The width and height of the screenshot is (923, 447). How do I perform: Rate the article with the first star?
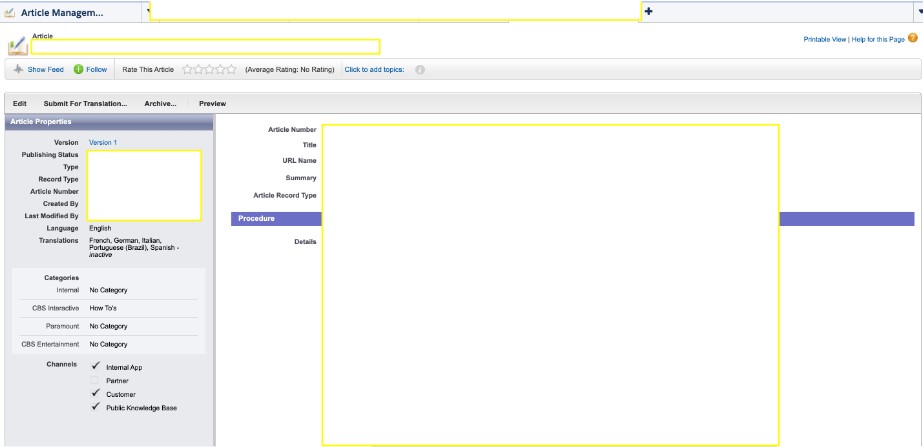click(188, 70)
